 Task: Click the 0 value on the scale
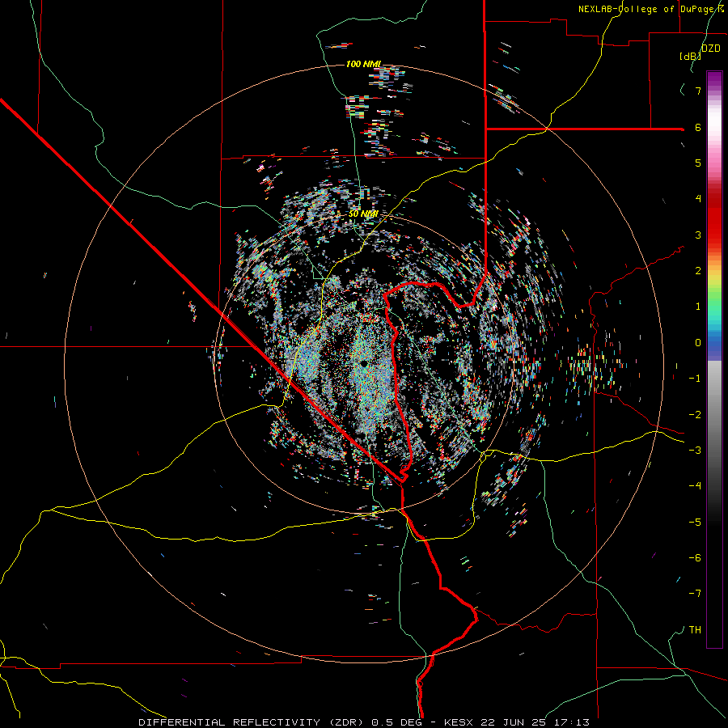(x=698, y=343)
